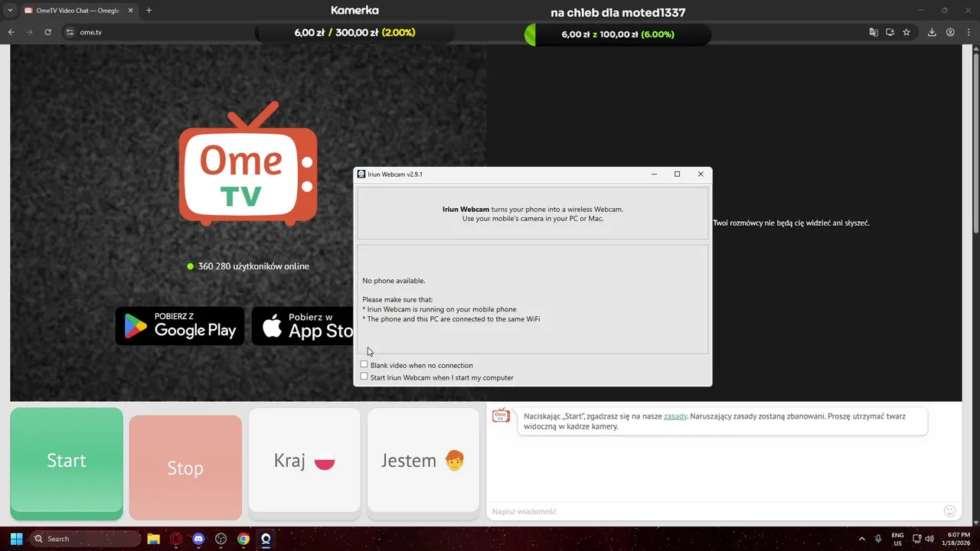Open File Explorer from taskbar
Screen dimensions: 980x551
pyautogui.click(x=153, y=539)
